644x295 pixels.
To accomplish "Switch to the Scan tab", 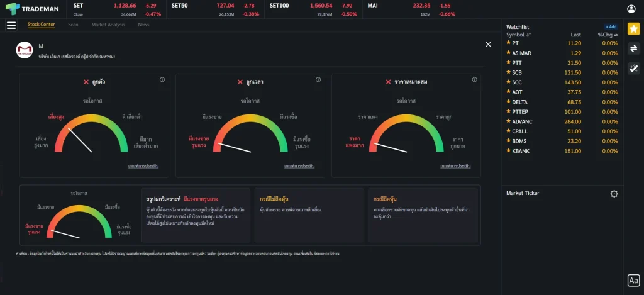I will point(73,25).
